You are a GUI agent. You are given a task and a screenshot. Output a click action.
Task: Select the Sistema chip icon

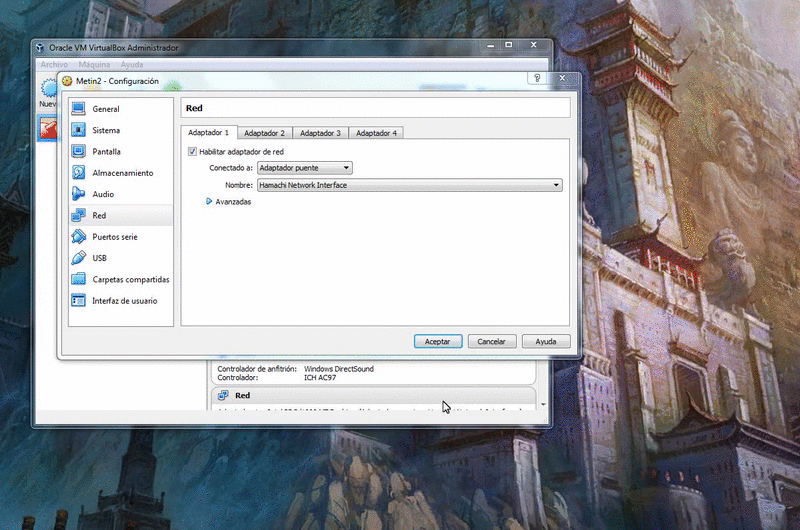pyautogui.click(x=79, y=130)
